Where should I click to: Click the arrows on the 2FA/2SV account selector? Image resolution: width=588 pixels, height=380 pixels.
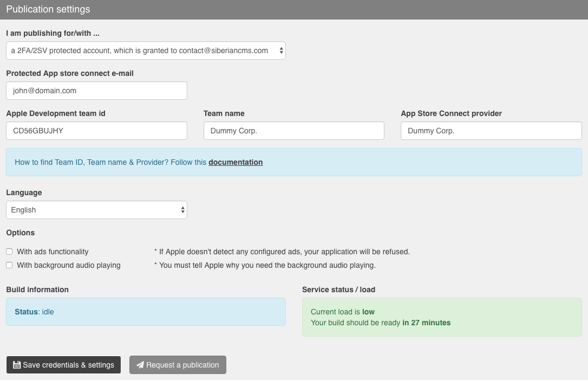[281, 50]
